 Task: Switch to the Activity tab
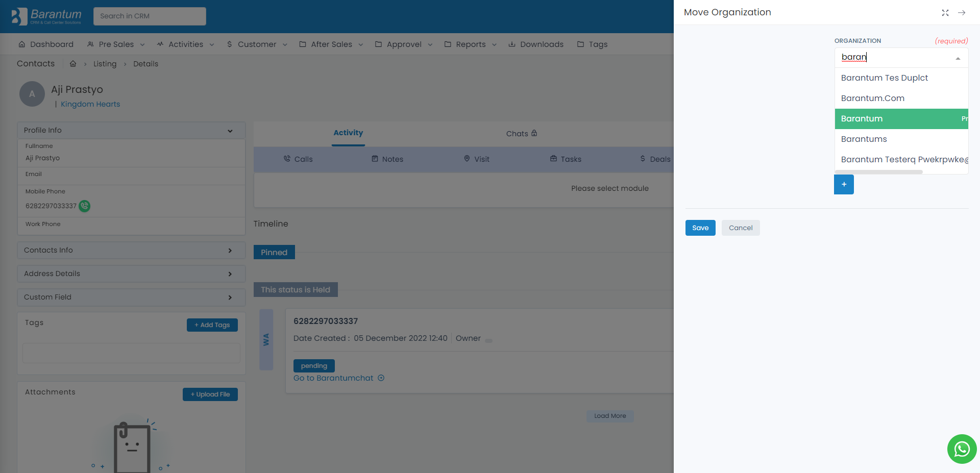point(348,133)
